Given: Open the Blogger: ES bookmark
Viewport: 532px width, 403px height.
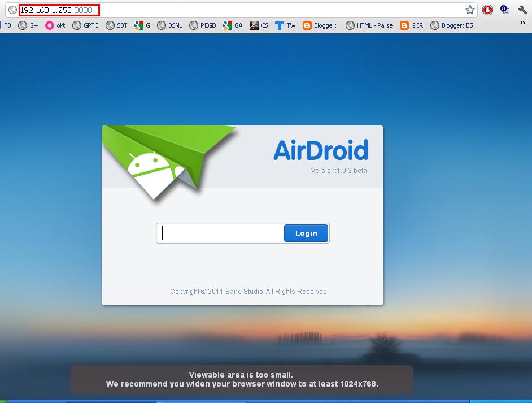Looking at the screenshot, I should [452, 25].
